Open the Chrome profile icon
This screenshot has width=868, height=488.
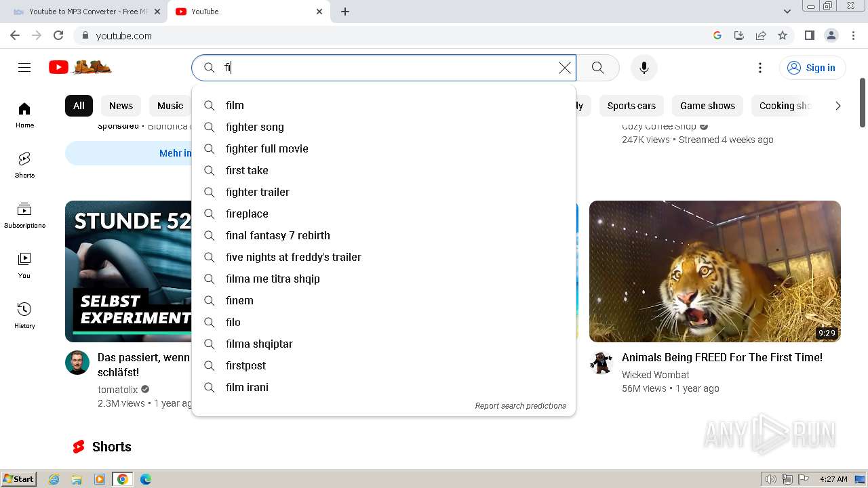831,35
